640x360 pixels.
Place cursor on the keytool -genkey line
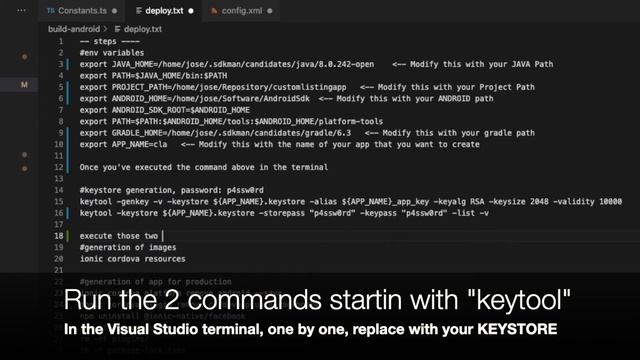click(x=351, y=202)
